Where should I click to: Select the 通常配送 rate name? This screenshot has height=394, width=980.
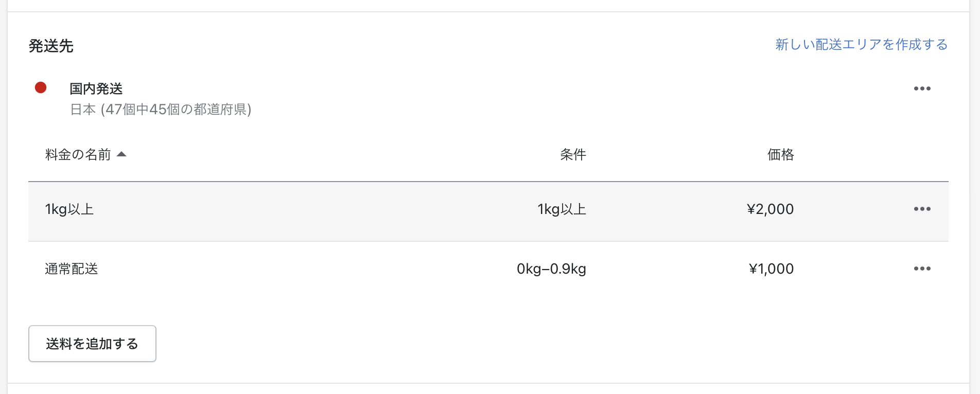tap(72, 269)
